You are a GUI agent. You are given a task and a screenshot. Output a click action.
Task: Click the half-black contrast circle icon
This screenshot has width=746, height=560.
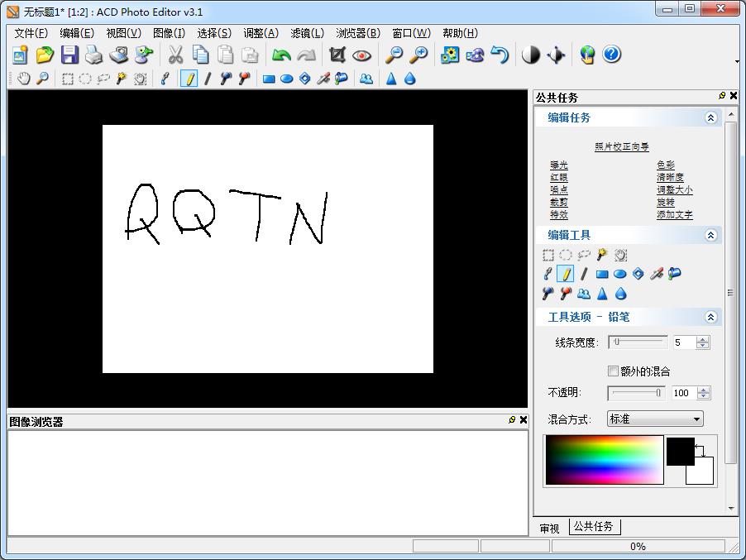coord(531,55)
